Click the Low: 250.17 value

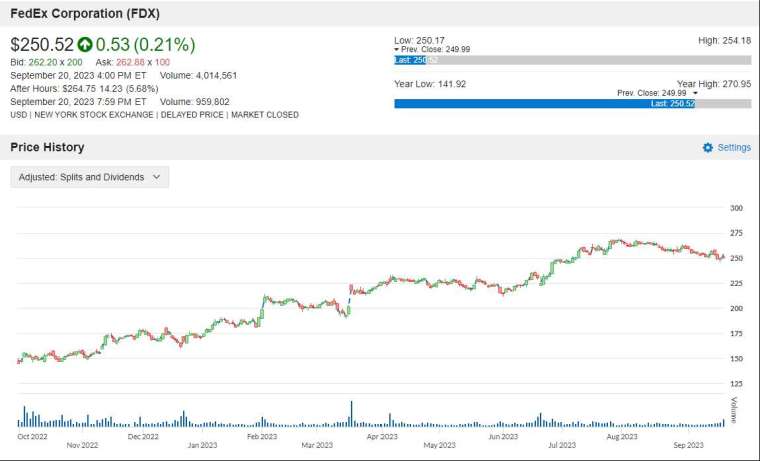419,41
